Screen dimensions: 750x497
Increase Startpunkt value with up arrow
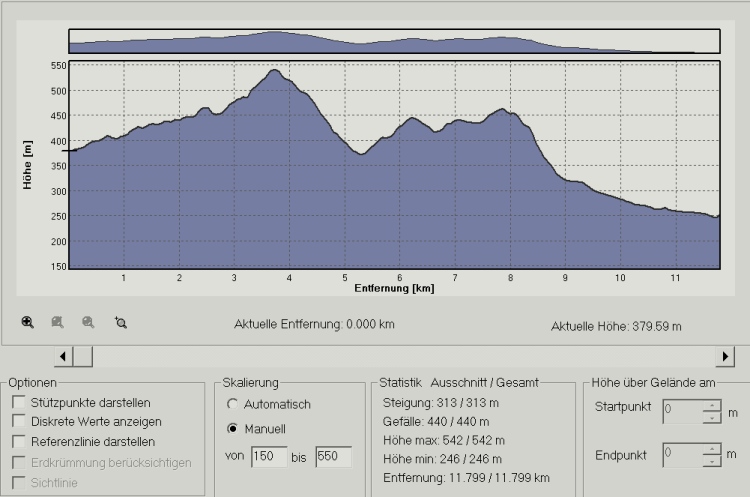coord(712,406)
